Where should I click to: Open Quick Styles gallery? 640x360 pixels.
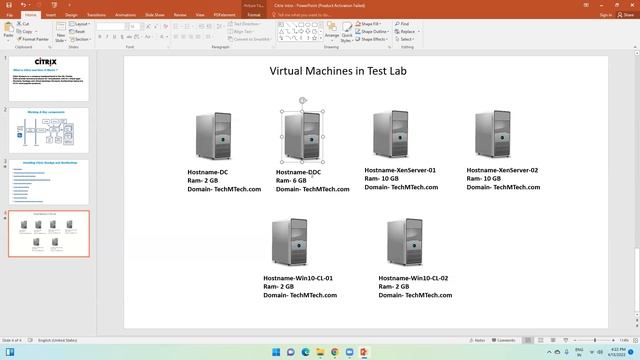point(347,32)
